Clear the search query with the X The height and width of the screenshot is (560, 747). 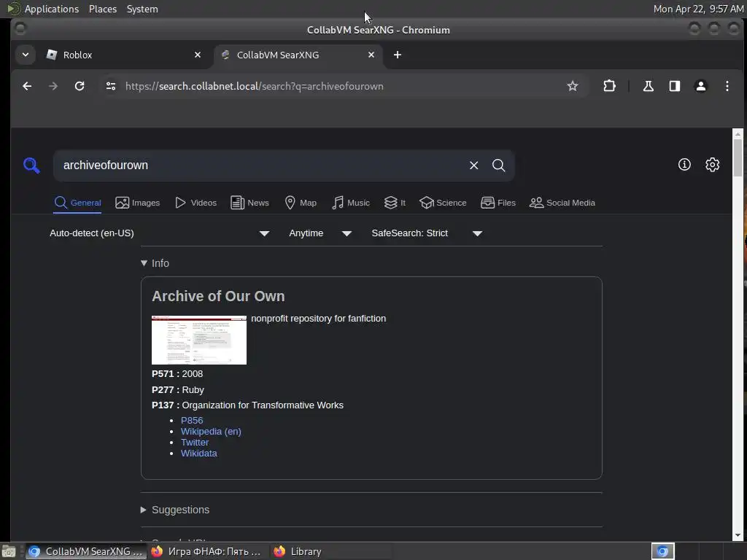pos(473,166)
